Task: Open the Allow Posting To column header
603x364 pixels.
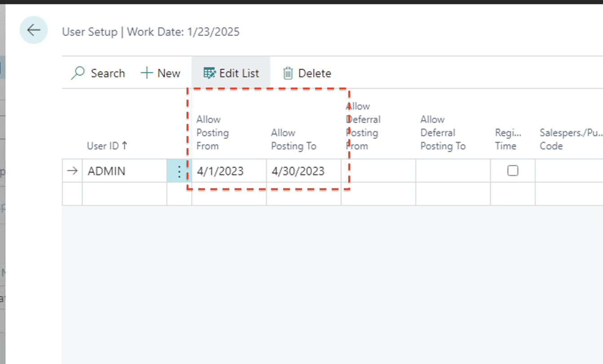Action: coord(293,139)
